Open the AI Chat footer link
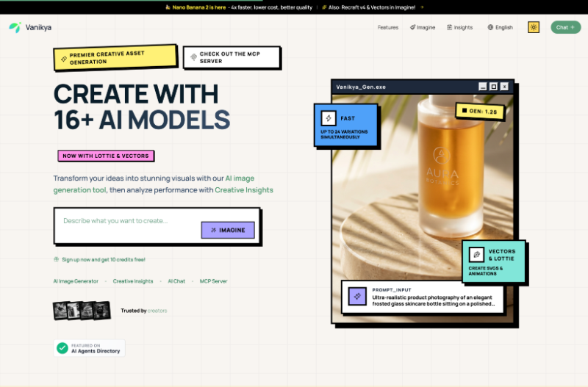This screenshot has height=387, width=588. pyautogui.click(x=176, y=281)
